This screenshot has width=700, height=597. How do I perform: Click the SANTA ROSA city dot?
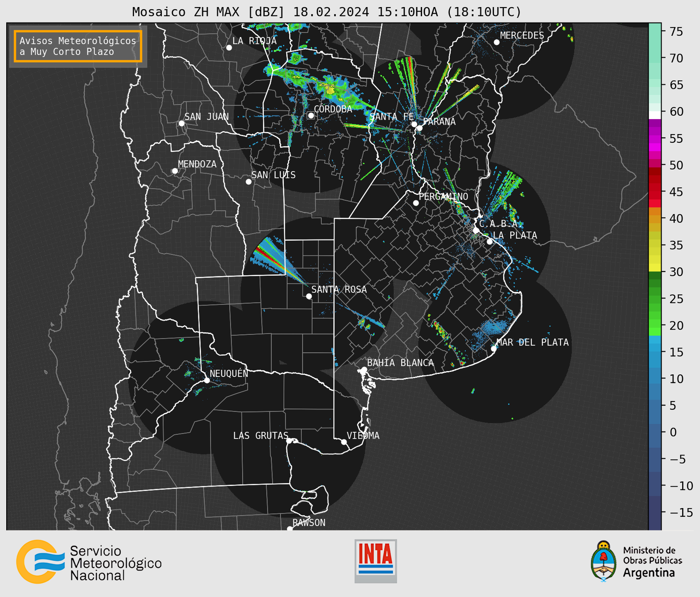point(309,296)
